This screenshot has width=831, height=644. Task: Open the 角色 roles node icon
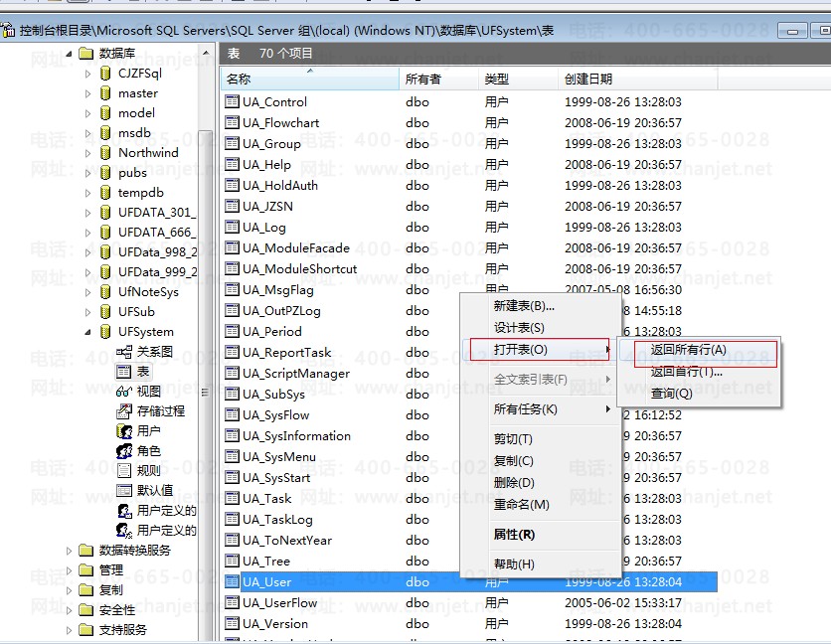pyautogui.click(x=124, y=451)
